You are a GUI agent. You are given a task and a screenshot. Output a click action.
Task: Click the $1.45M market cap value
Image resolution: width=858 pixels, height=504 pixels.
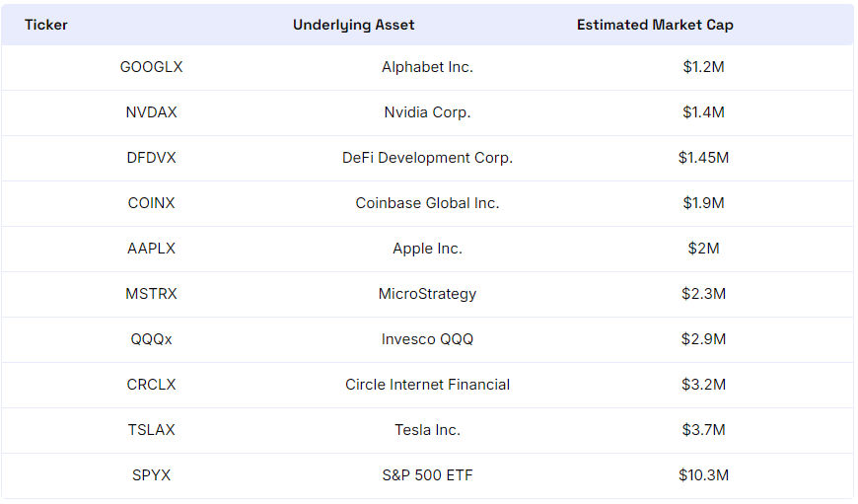tap(703, 158)
